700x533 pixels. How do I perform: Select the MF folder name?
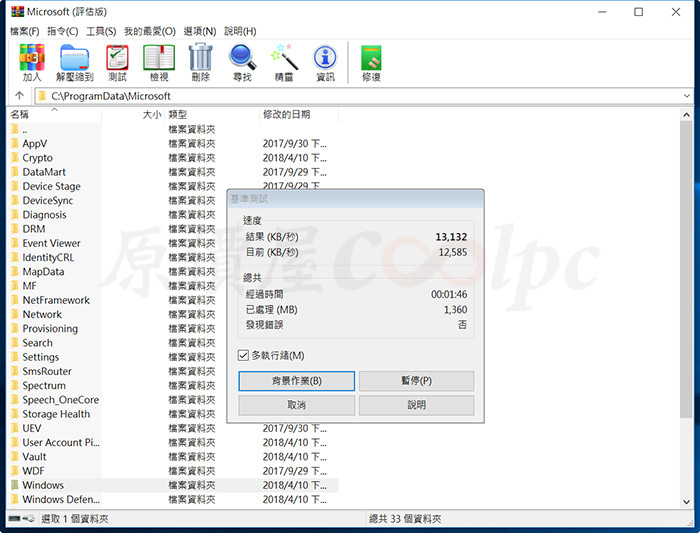pos(29,286)
